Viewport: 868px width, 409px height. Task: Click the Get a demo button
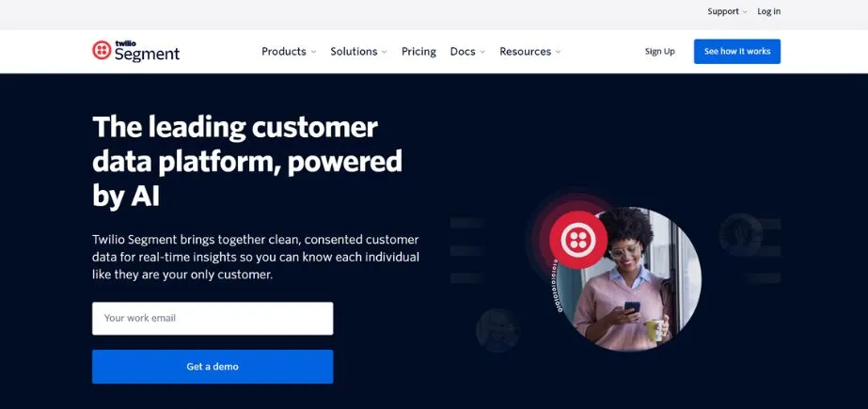coord(213,367)
